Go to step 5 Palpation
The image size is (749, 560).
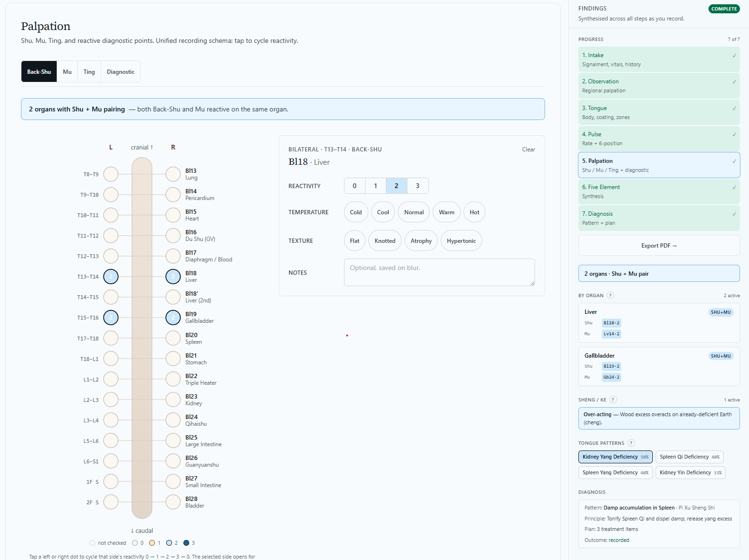click(x=659, y=165)
